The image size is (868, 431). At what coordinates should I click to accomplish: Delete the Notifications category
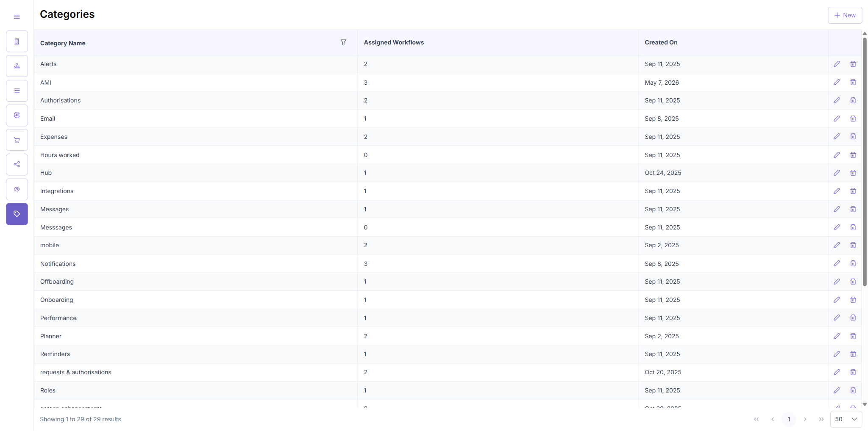click(x=853, y=263)
